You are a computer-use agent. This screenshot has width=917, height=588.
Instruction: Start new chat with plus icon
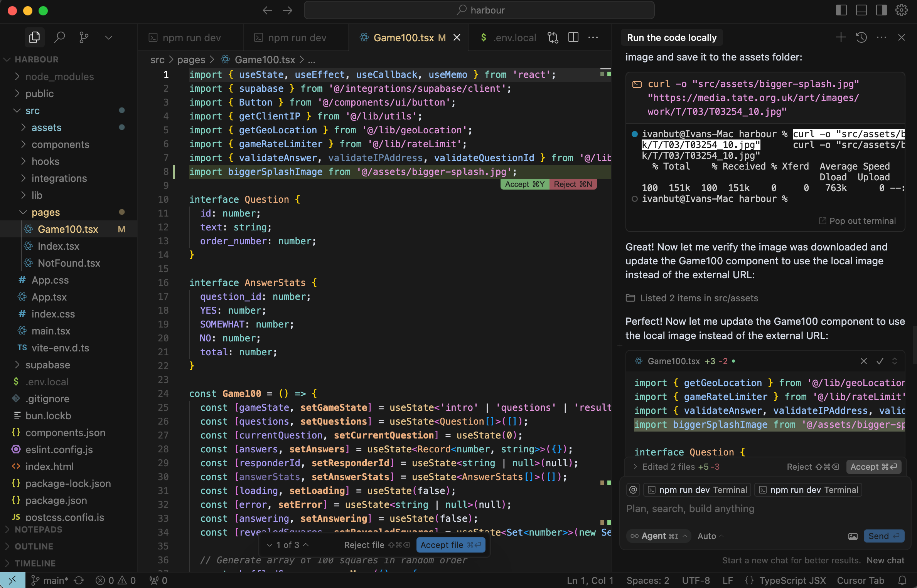click(841, 37)
